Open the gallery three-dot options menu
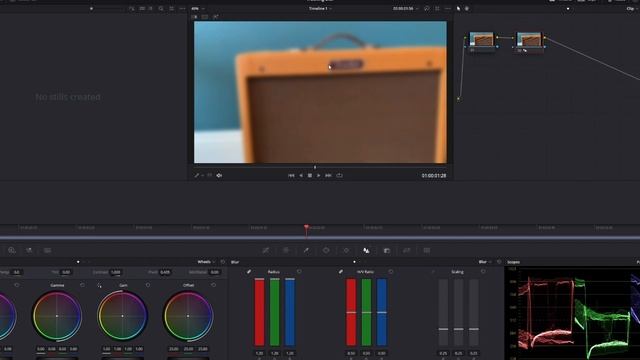 pyautogui.click(x=182, y=8)
